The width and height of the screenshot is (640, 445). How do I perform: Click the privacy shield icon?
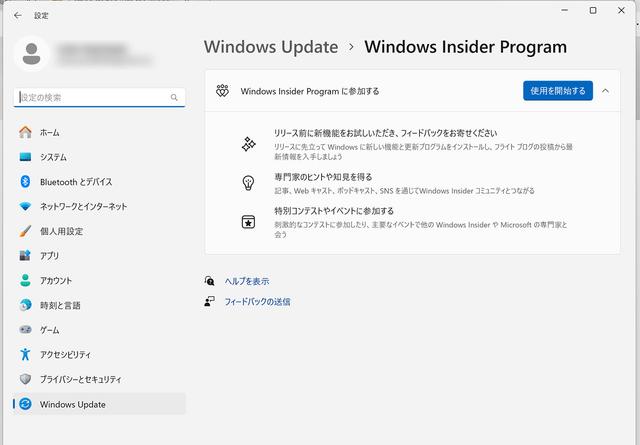[x=25, y=379]
